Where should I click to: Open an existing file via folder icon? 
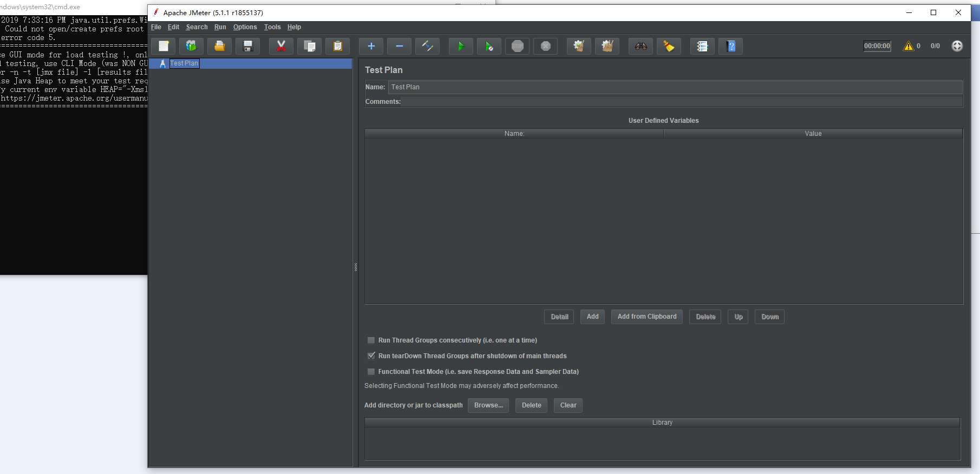(x=219, y=46)
